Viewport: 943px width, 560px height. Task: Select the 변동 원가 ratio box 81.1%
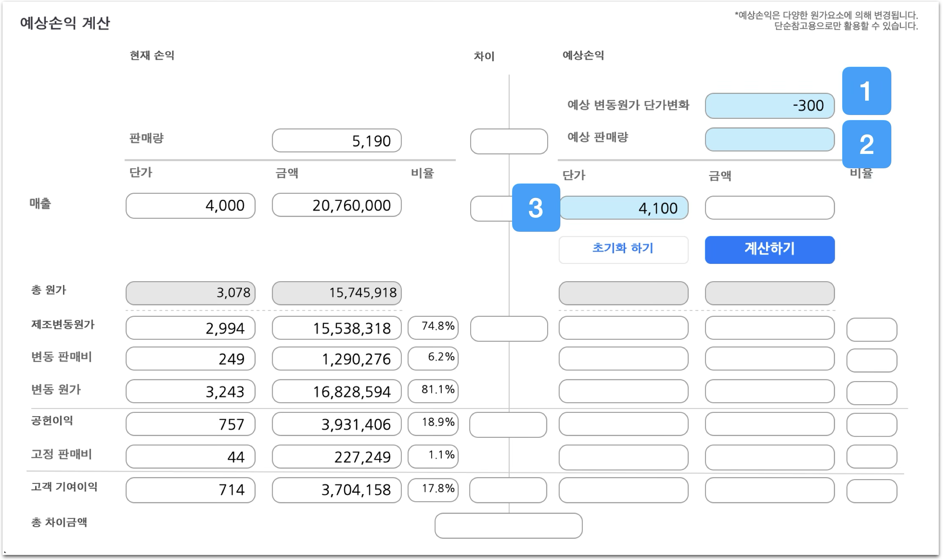click(433, 391)
